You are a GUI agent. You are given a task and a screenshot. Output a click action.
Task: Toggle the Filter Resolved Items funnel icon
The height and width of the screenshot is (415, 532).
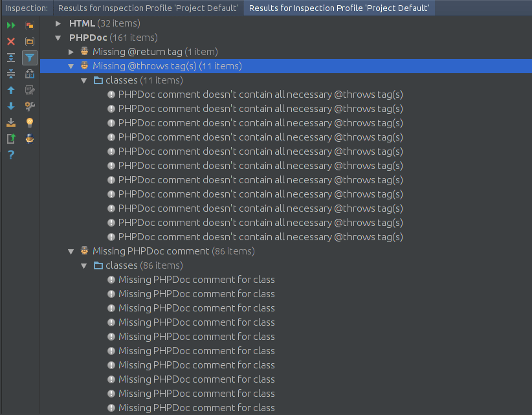[29, 58]
